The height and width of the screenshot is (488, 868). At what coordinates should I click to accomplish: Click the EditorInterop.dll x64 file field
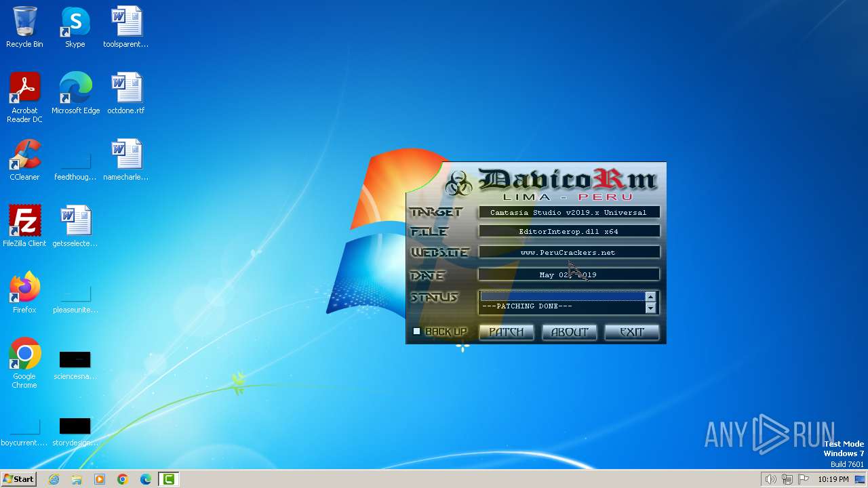(569, 232)
